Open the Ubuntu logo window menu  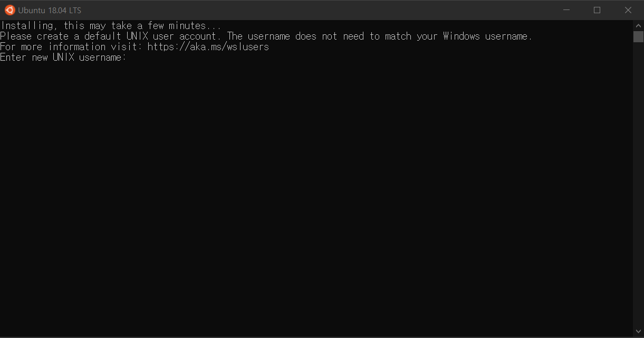click(x=9, y=10)
